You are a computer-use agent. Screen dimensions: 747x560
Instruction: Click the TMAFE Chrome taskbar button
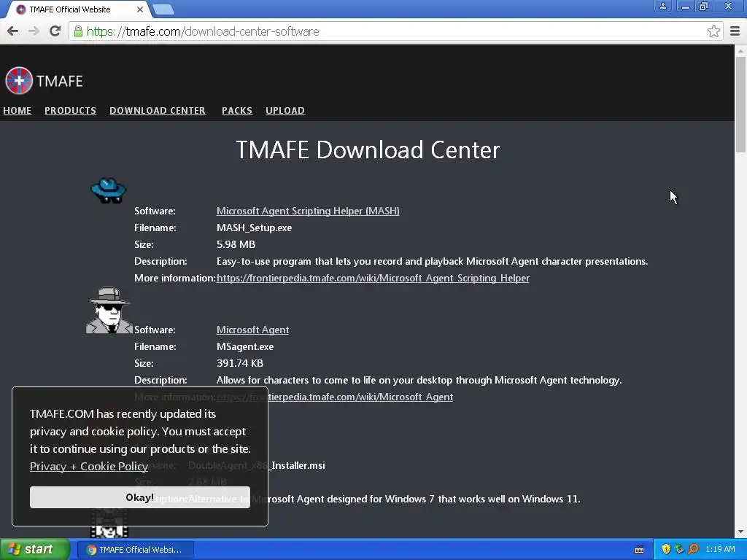pyautogui.click(x=135, y=550)
